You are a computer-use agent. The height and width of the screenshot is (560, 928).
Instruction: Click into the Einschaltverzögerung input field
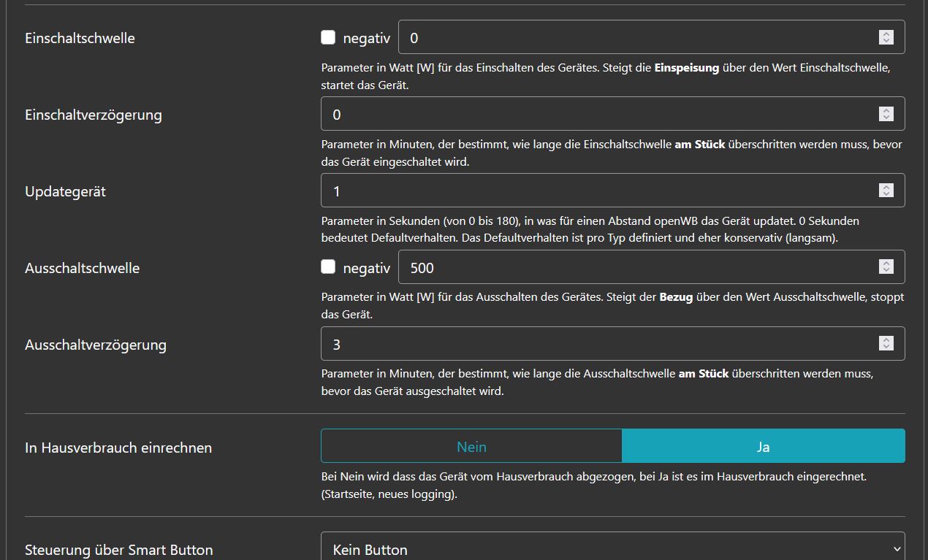coord(596,114)
